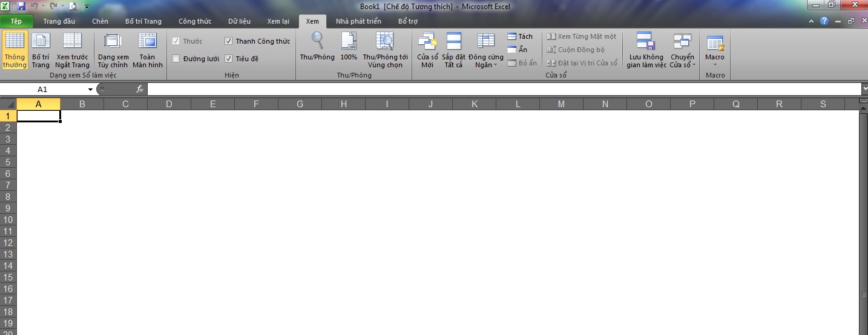The image size is (868, 335).
Task: Open Customize Quick Access Toolbar dropdown
Action: coord(87,7)
